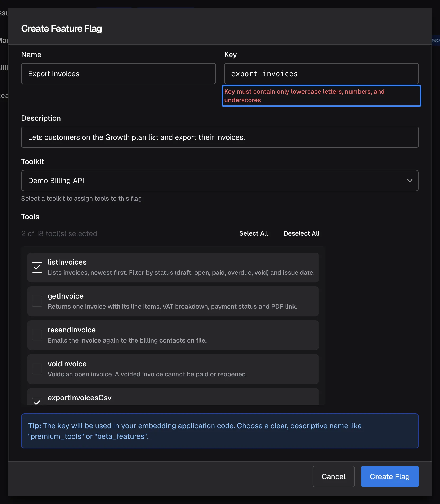Click the Key field label
This screenshot has height=504, width=440.
click(x=231, y=55)
